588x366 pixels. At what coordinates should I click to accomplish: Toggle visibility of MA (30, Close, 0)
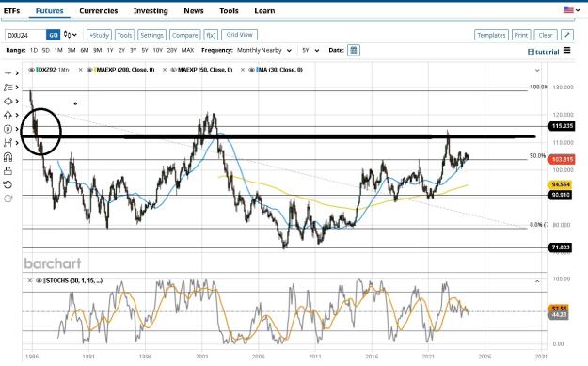[x=251, y=70]
